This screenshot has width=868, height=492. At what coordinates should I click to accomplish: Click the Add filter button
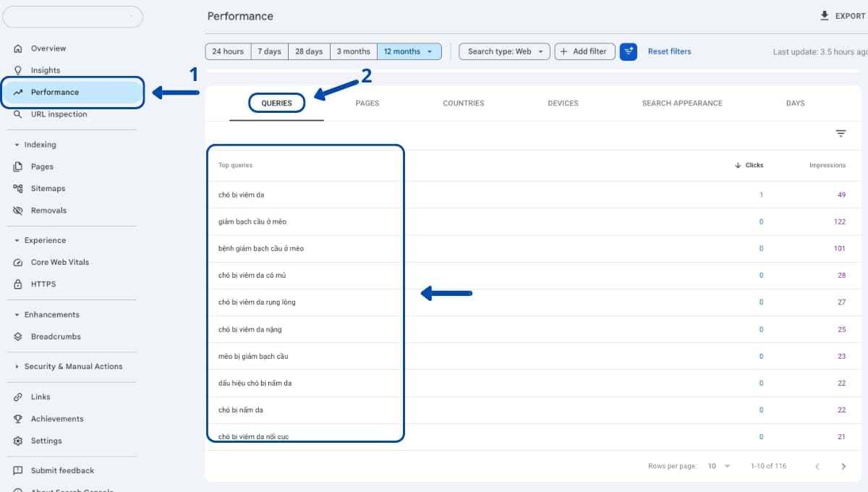(584, 51)
